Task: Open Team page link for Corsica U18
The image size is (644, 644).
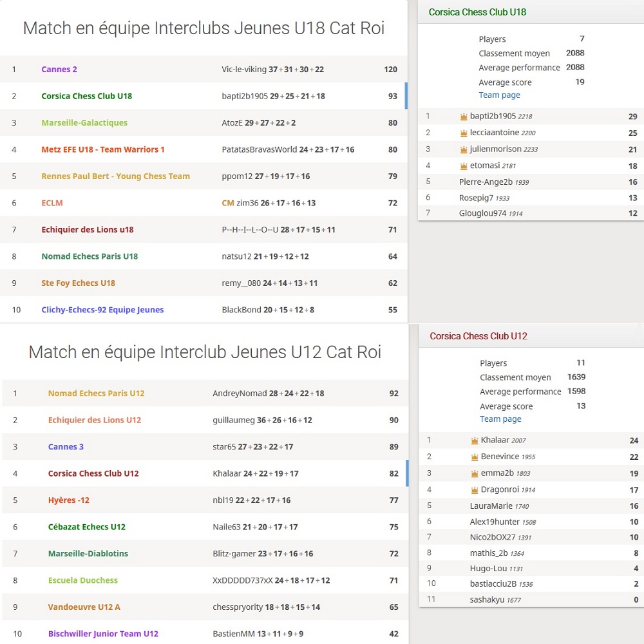Action: [499, 95]
